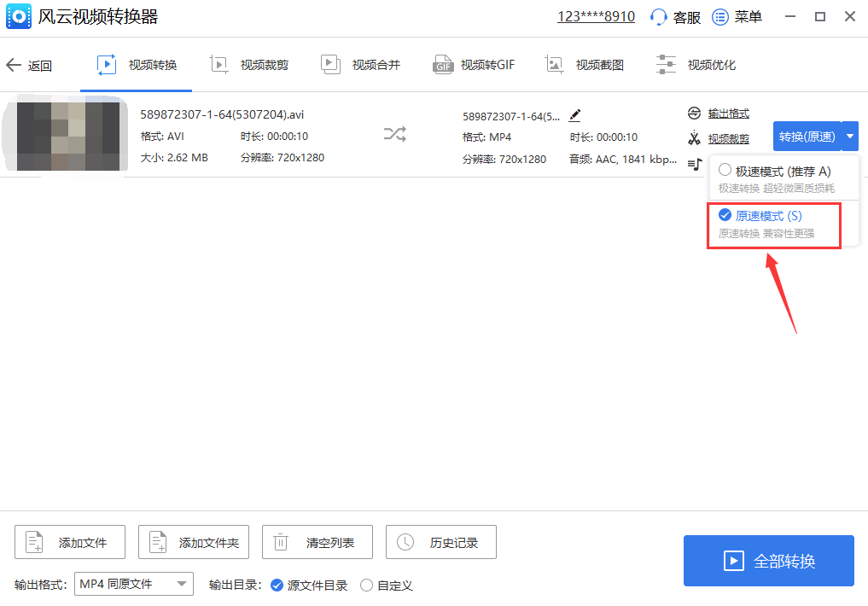Click the 添加文件 button
This screenshot has width=868, height=606.
70,542
